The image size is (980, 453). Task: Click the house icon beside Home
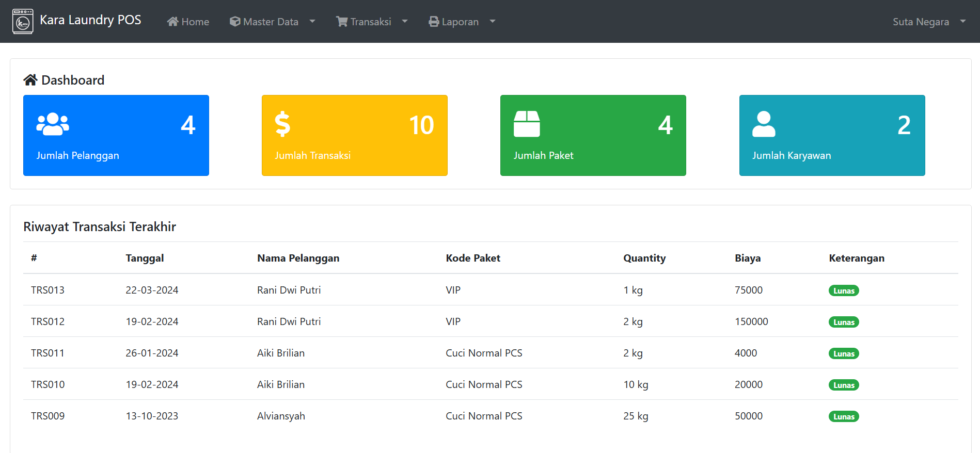(172, 22)
